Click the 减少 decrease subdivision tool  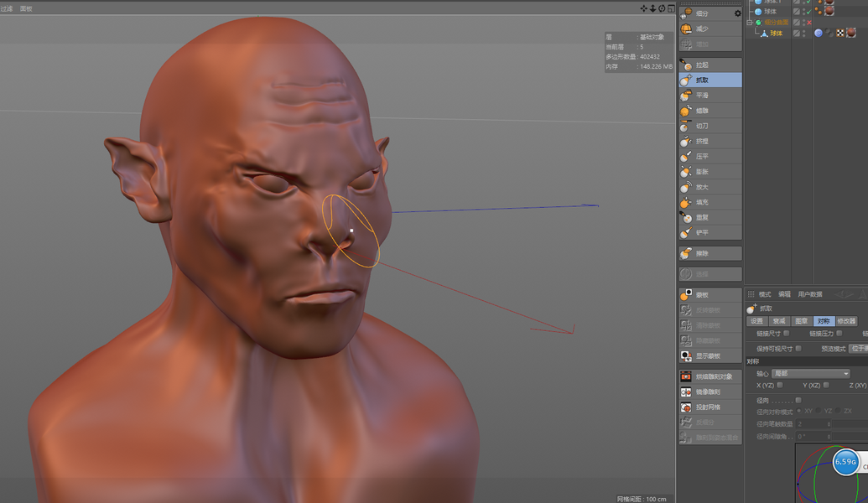[710, 29]
